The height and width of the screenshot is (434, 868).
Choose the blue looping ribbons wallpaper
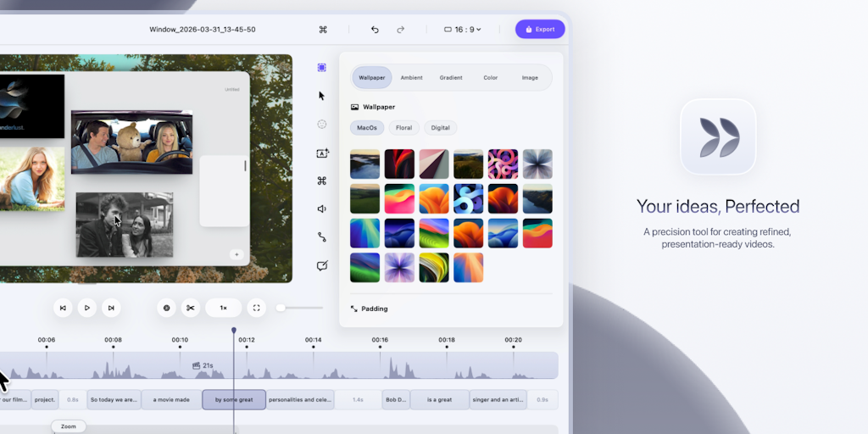coord(468,198)
